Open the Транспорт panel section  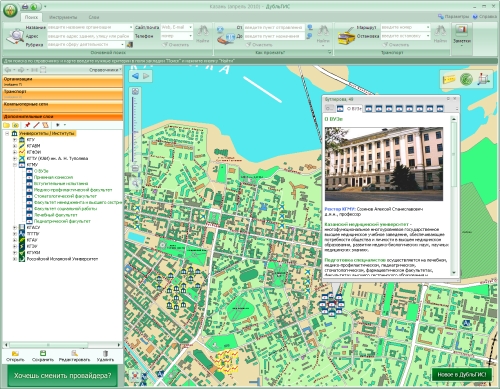pyautogui.click(x=63, y=94)
